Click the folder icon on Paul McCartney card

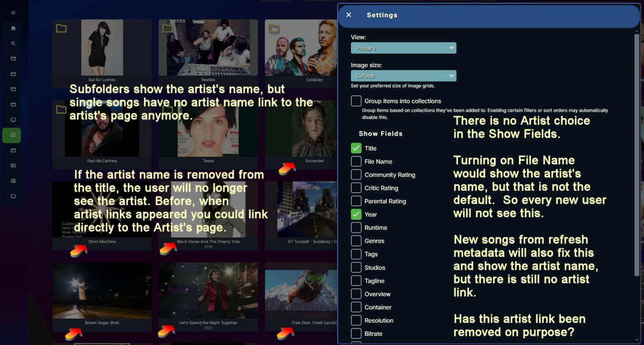tap(62, 110)
